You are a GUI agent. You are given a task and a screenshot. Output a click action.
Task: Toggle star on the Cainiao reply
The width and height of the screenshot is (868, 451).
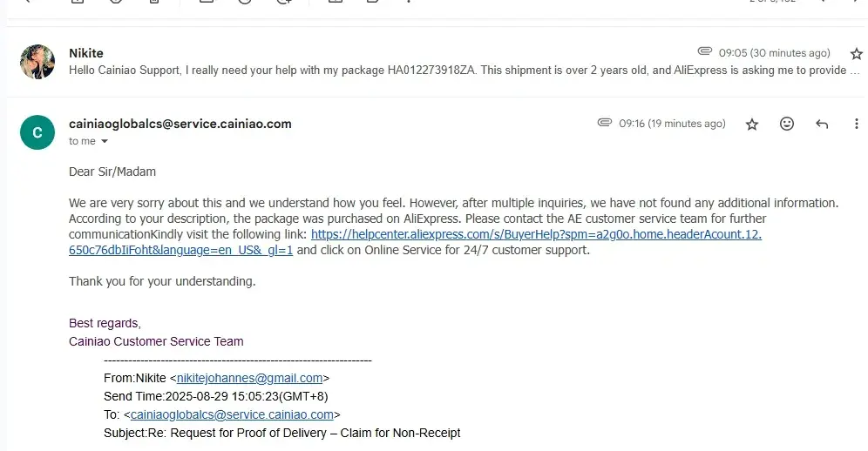(752, 125)
